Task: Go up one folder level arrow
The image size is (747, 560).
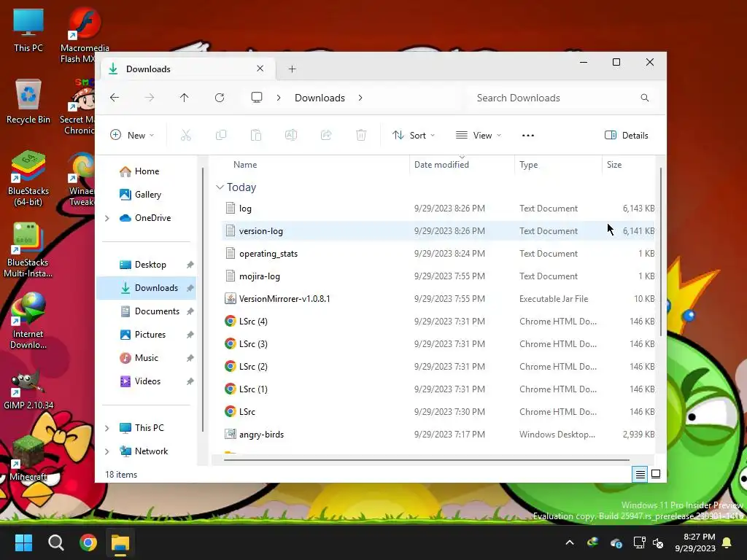Action: coord(185,98)
